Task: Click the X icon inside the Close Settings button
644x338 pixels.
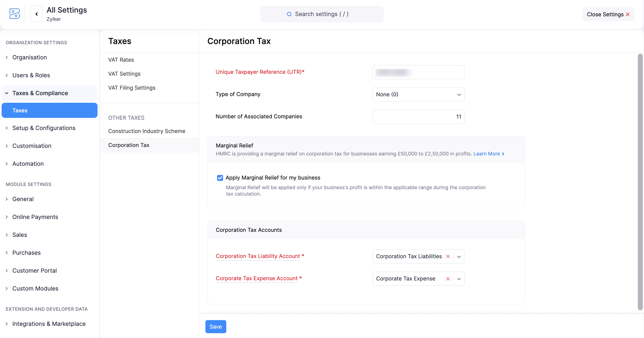Action: 628,14
